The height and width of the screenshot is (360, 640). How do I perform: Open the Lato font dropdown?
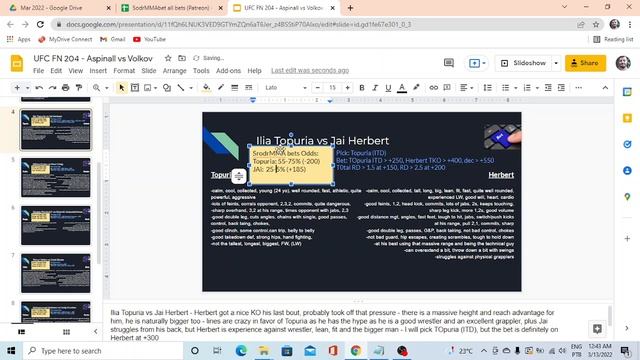(285, 88)
